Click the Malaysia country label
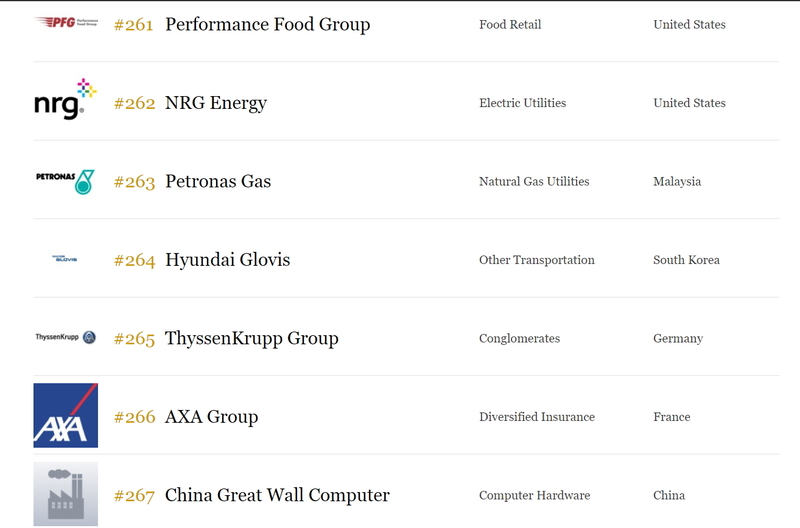 click(677, 182)
